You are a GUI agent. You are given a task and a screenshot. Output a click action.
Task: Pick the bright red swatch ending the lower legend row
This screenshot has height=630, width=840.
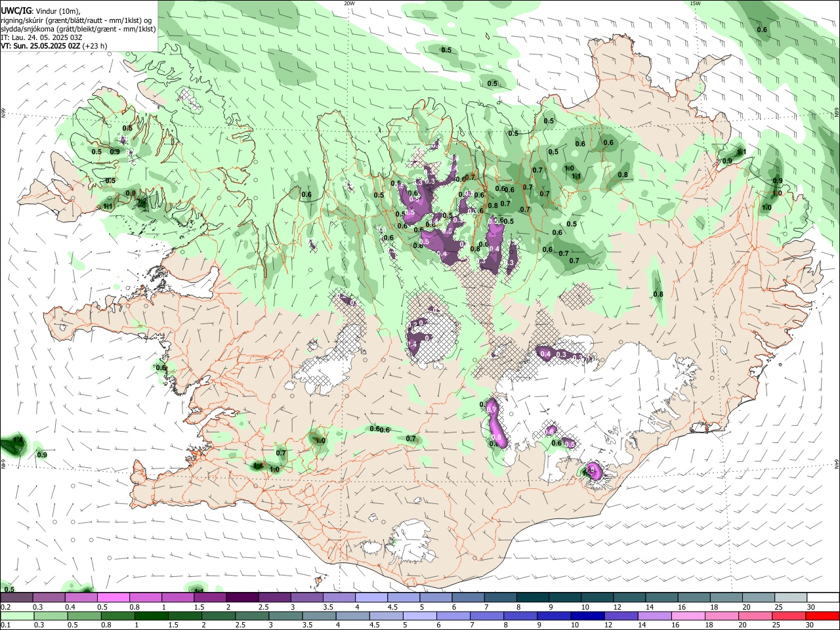tap(822, 616)
